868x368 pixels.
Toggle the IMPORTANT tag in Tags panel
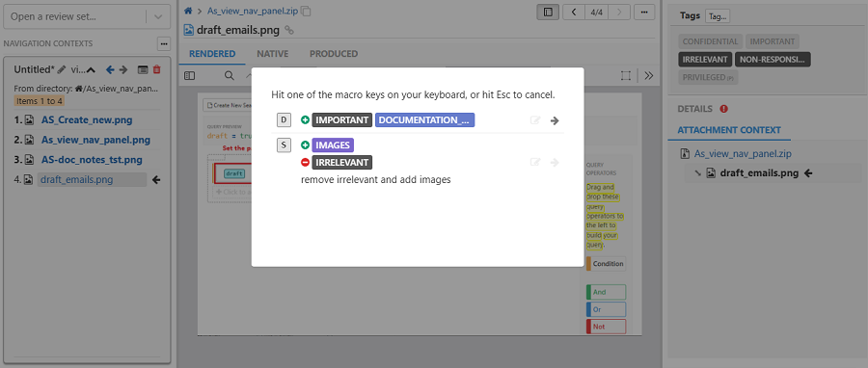(x=773, y=41)
